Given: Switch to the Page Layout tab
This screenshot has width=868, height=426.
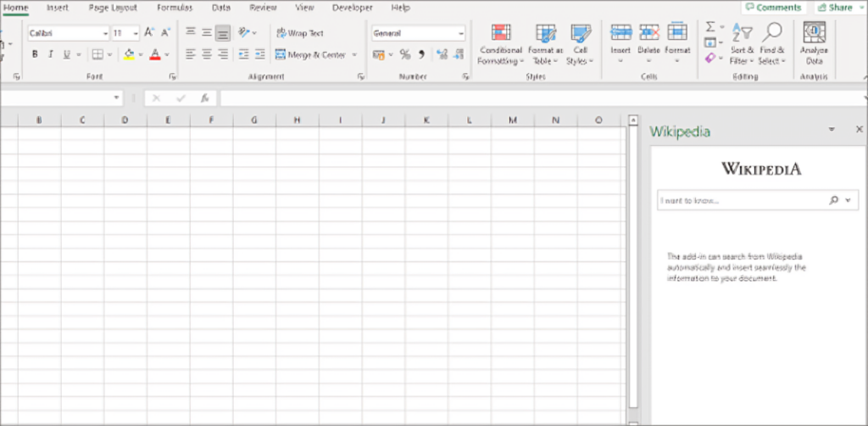Looking at the screenshot, I should coord(113,8).
